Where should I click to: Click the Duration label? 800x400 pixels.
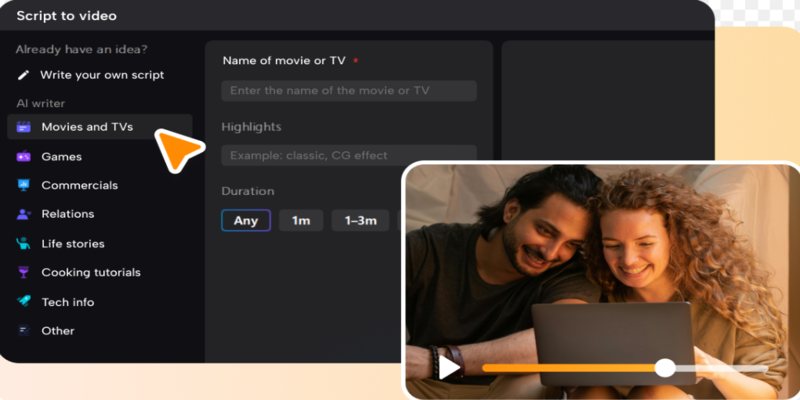pyautogui.click(x=248, y=191)
